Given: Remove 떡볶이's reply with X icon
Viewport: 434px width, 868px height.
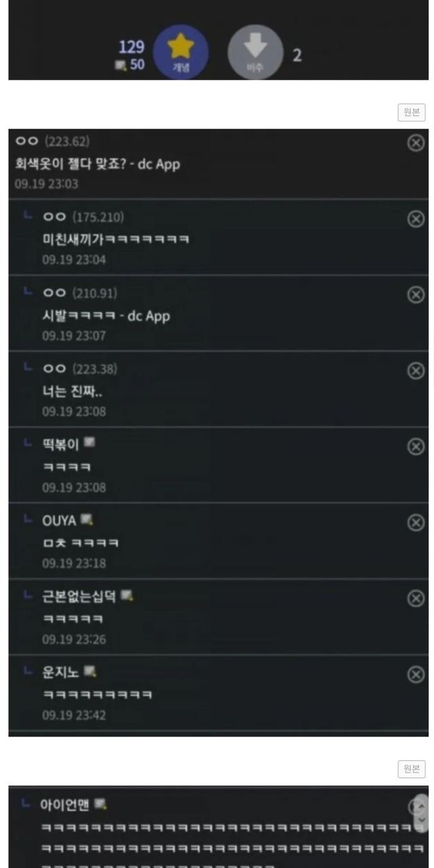Looking at the screenshot, I should tap(416, 446).
